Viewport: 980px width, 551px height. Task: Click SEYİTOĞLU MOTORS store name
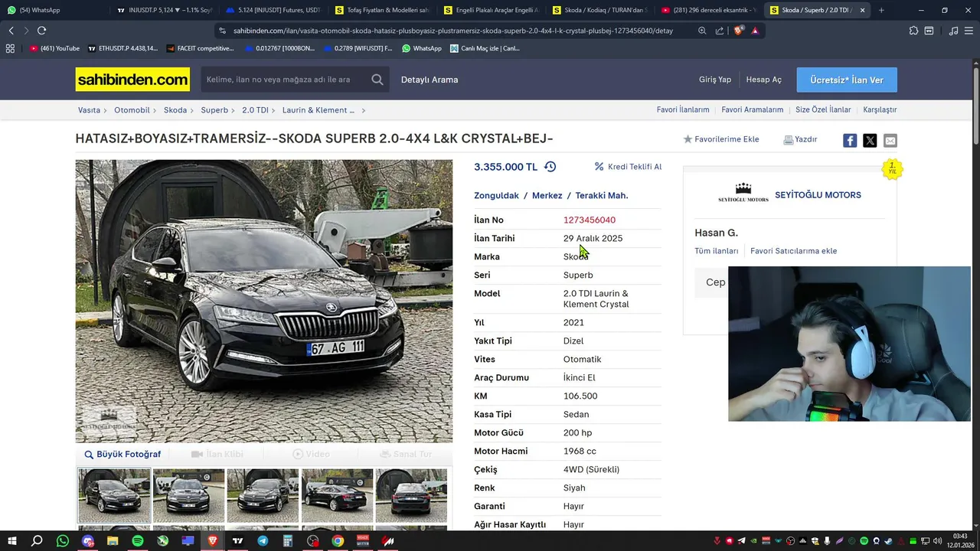pos(818,195)
